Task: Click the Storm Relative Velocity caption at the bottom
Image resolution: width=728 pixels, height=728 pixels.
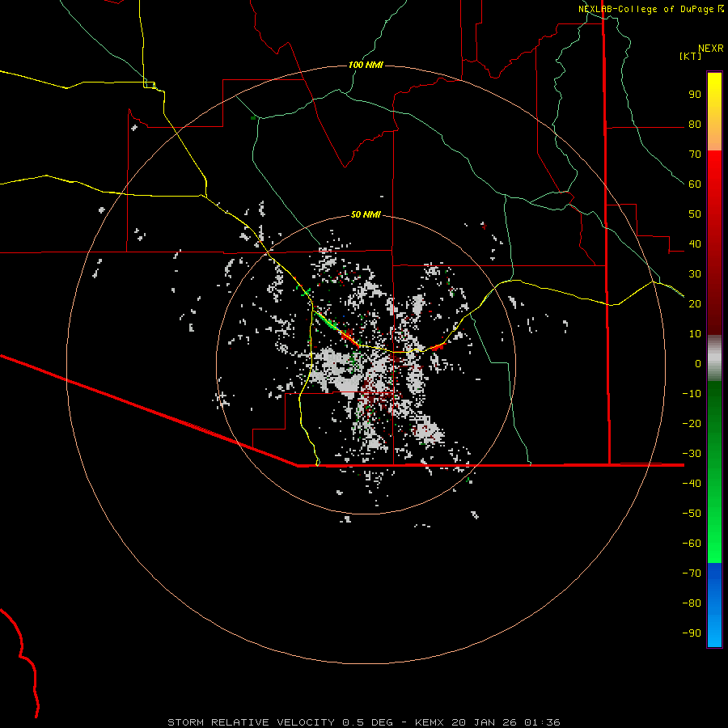Action: tap(364, 722)
